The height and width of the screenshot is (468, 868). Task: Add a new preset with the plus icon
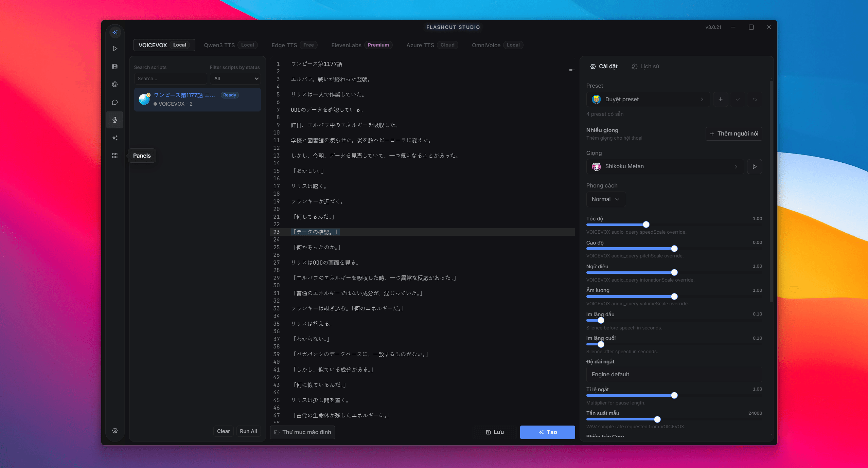tap(721, 99)
